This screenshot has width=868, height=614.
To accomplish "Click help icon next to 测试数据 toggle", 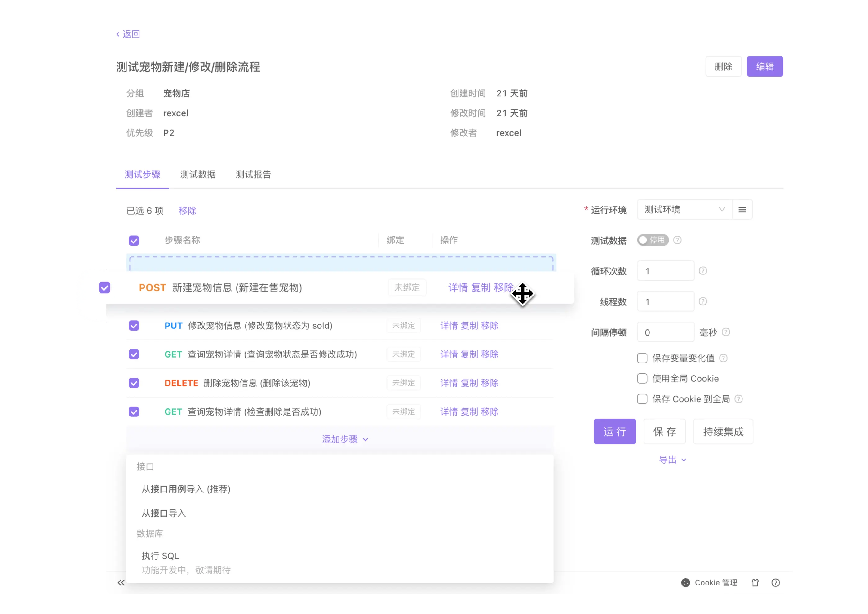I will coord(677,240).
